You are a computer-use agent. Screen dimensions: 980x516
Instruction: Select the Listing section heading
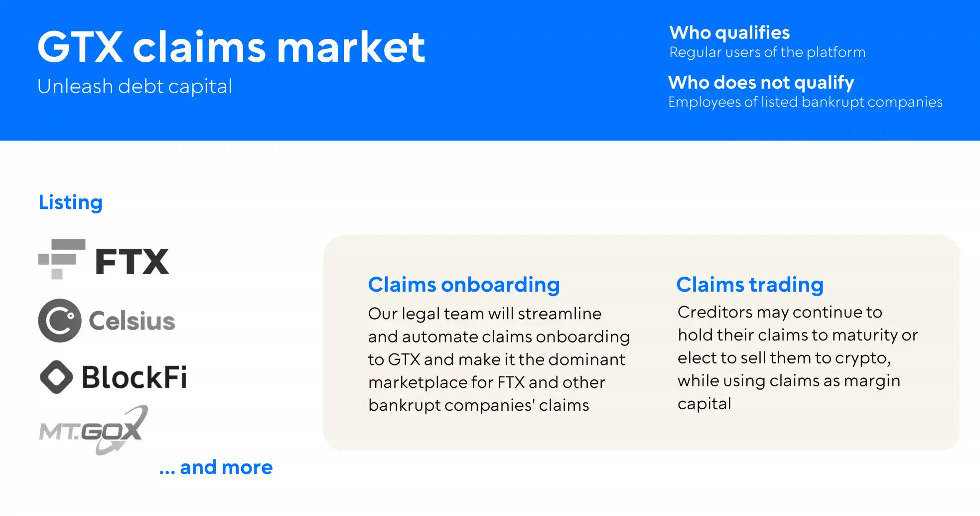pyautogui.click(x=71, y=202)
